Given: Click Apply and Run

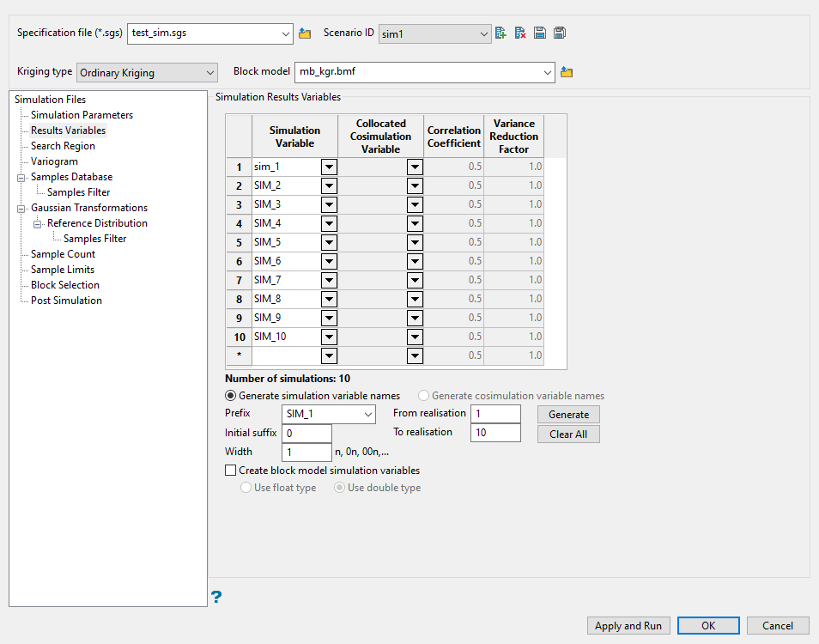Looking at the screenshot, I should tap(628, 625).
